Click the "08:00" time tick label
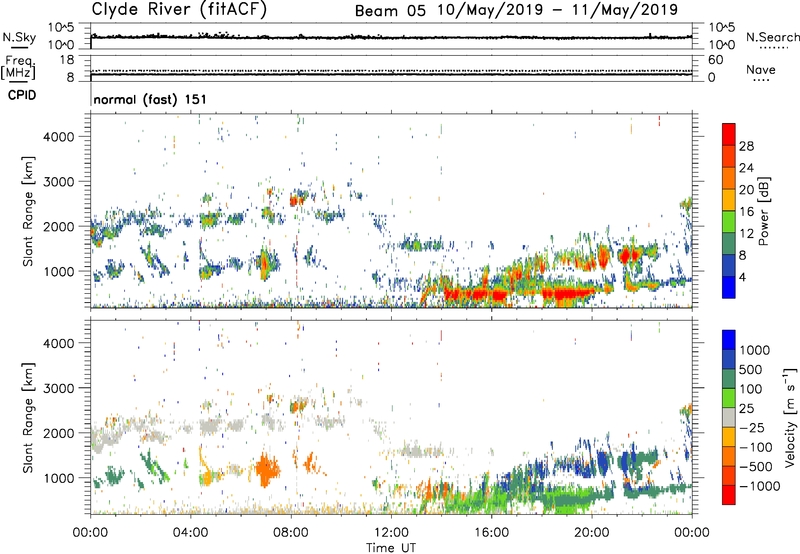The image size is (800, 554). click(291, 533)
